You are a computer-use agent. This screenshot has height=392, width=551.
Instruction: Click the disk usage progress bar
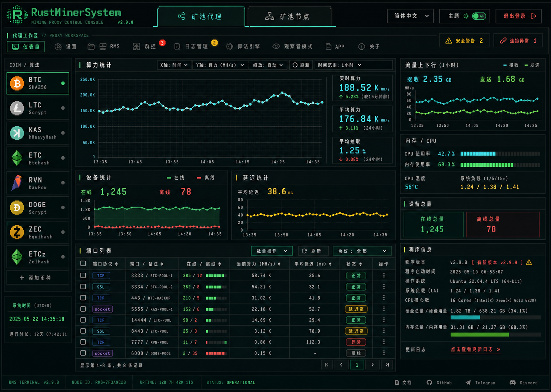click(495, 318)
